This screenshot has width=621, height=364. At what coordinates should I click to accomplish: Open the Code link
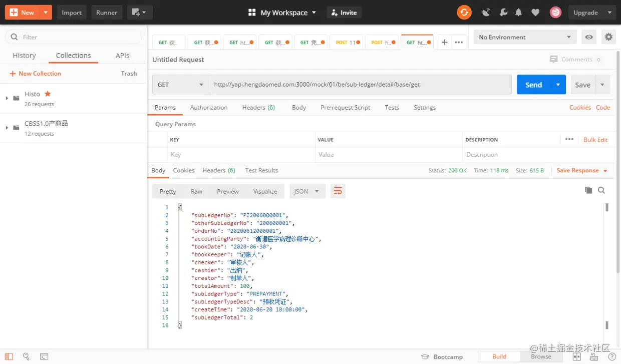pos(603,107)
